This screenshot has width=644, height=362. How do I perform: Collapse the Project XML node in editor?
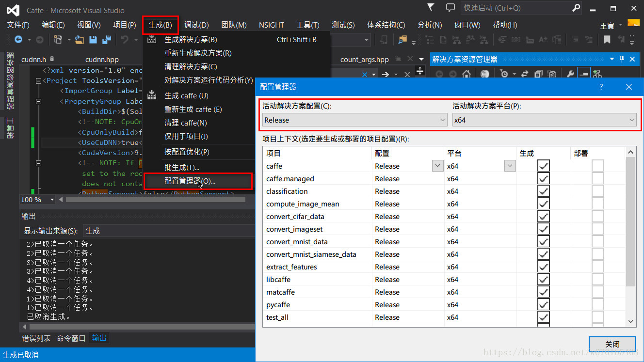[x=39, y=81]
